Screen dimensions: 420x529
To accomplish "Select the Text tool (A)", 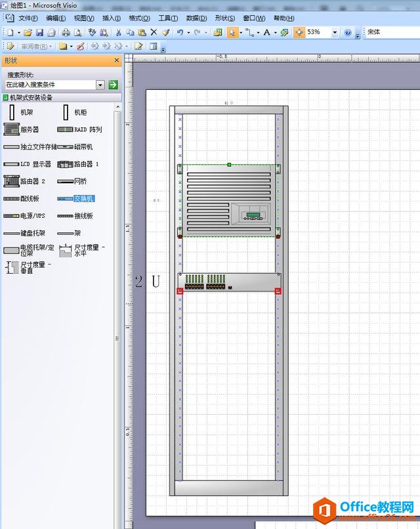I will coord(266,32).
